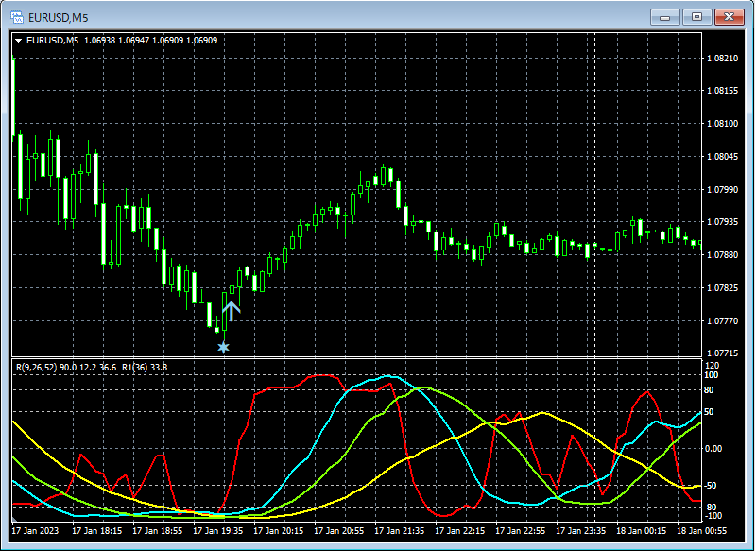Click the 17 Jan 2023 time axis label
756x551 pixels.
tap(35, 531)
